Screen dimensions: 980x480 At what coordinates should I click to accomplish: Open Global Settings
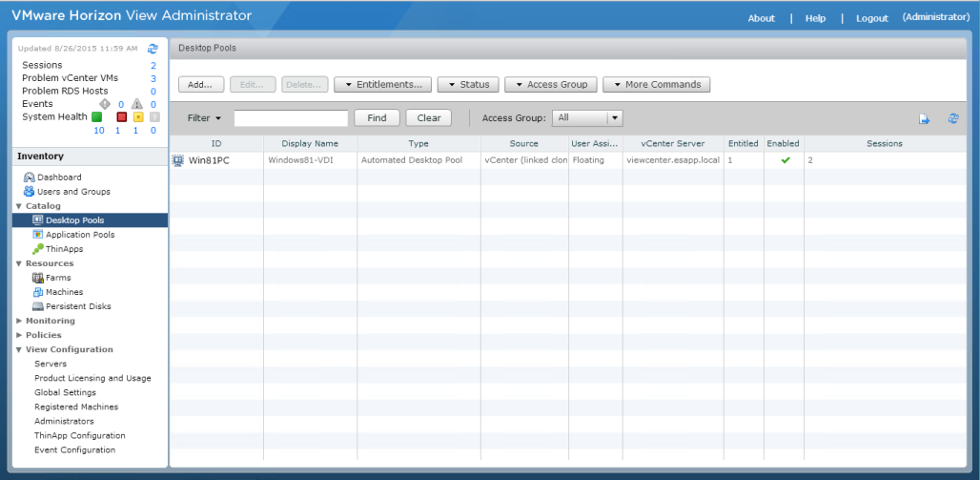(x=65, y=392)
